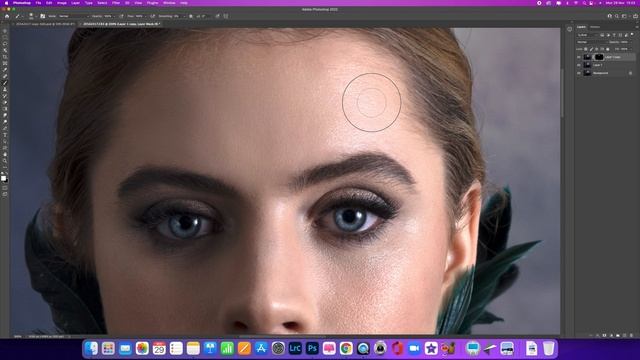Toggle visibility of the Background layer

[x=579, y=73]
